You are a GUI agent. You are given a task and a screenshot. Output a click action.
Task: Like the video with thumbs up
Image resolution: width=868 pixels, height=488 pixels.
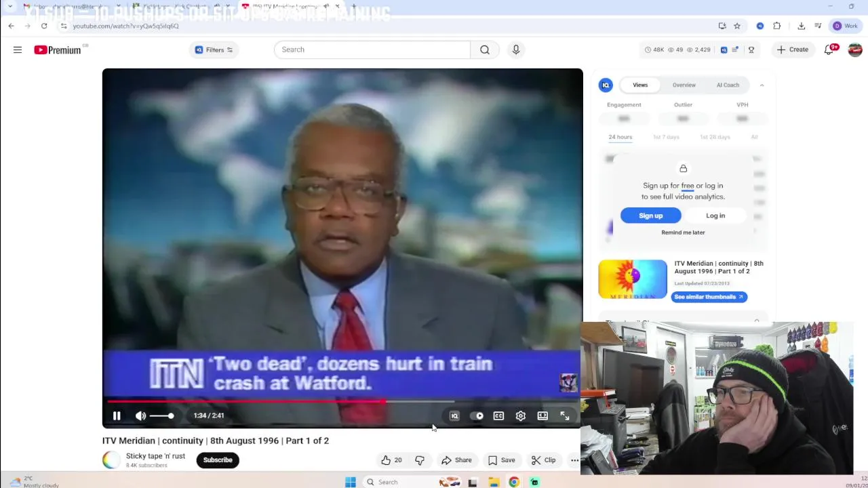click(x=391, y=460)
